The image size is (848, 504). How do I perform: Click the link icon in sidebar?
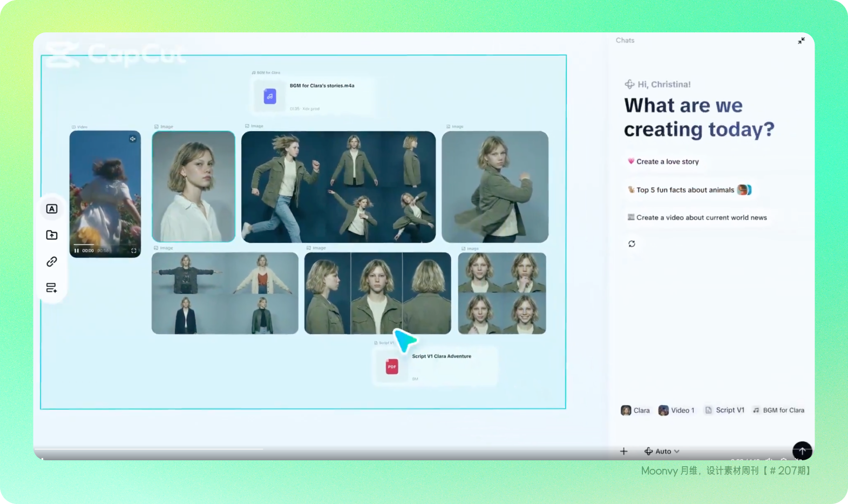(52, 262)
